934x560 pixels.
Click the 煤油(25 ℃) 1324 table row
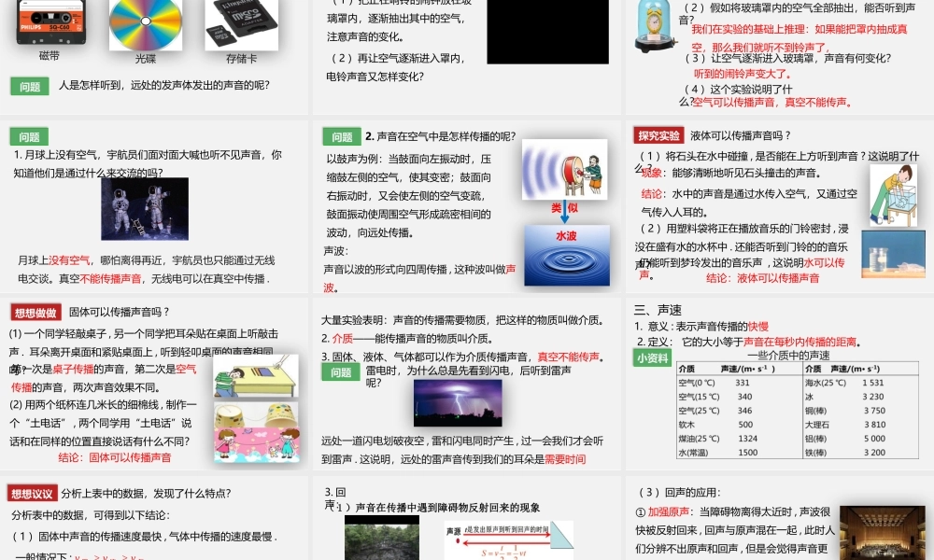739,439
